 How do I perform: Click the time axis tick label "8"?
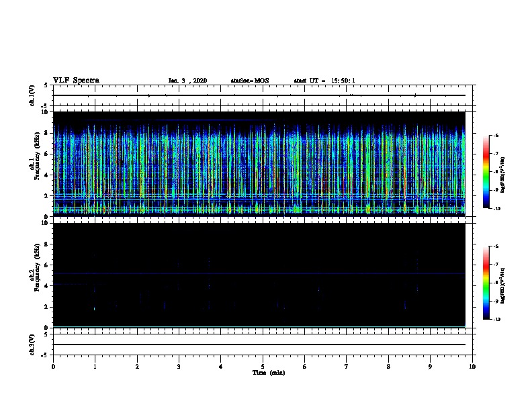click(388, 367)
